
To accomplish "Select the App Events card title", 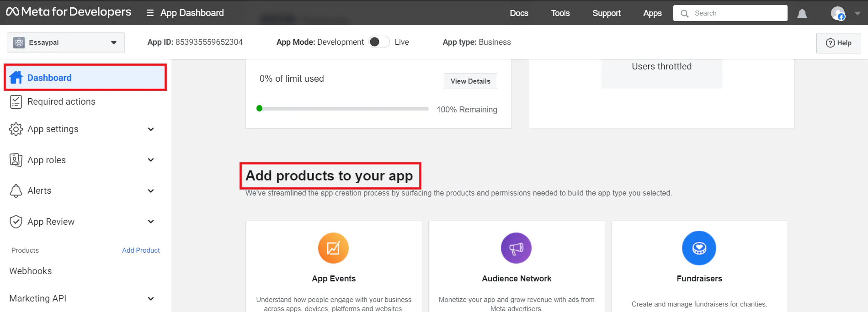I will point(334,279).
